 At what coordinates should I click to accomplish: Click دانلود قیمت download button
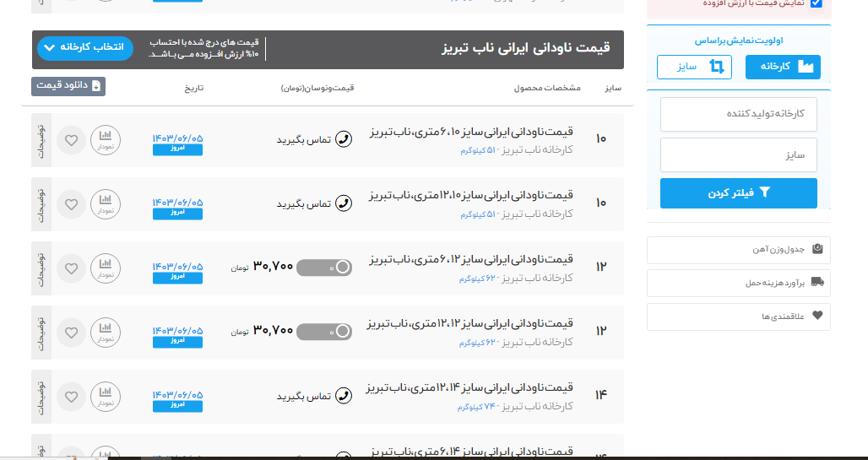(x=68, y=86)
